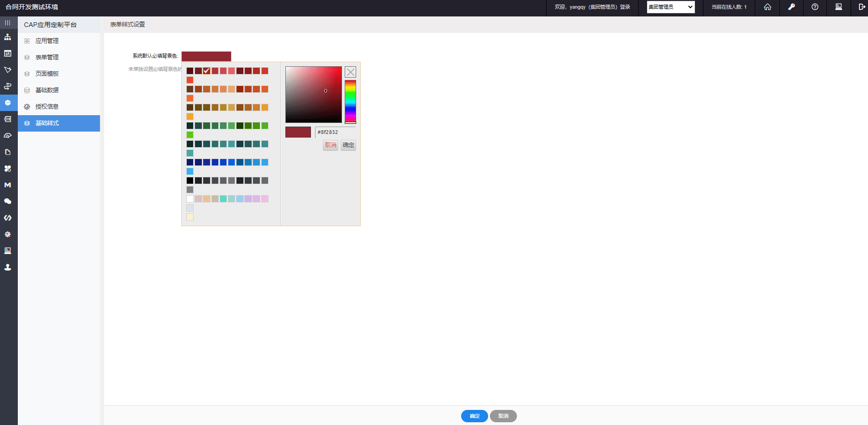Click inside the red saturation gradient square
868x425 pixels.
pos(314,95)
